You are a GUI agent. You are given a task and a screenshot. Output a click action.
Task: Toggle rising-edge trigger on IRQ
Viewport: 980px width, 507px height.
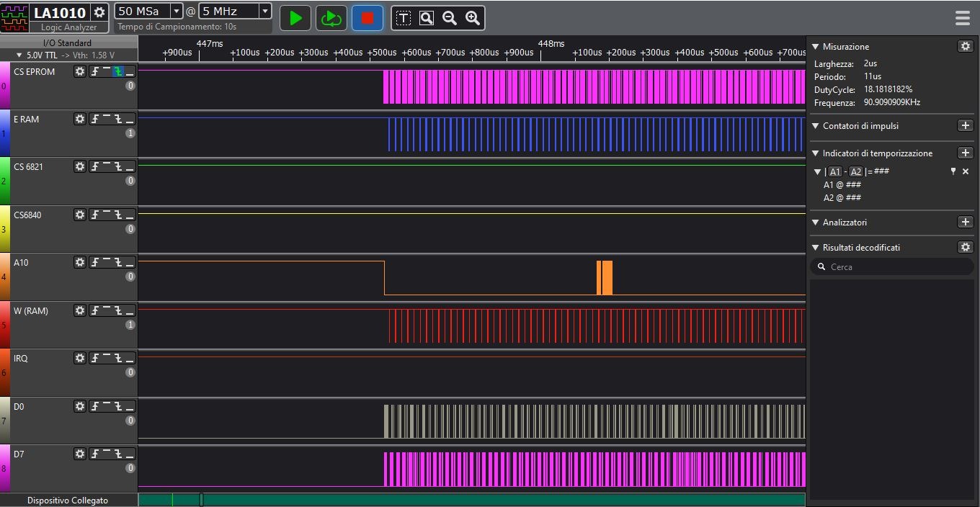(95, 358)
